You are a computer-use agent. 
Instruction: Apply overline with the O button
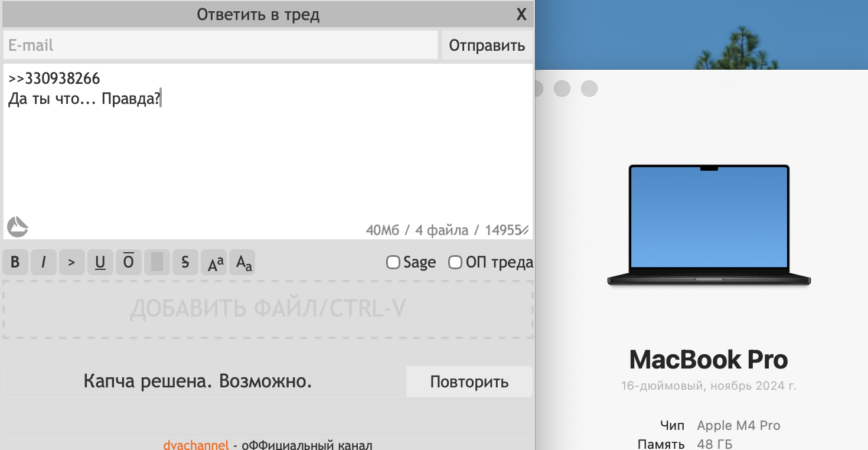pos(129,262)
